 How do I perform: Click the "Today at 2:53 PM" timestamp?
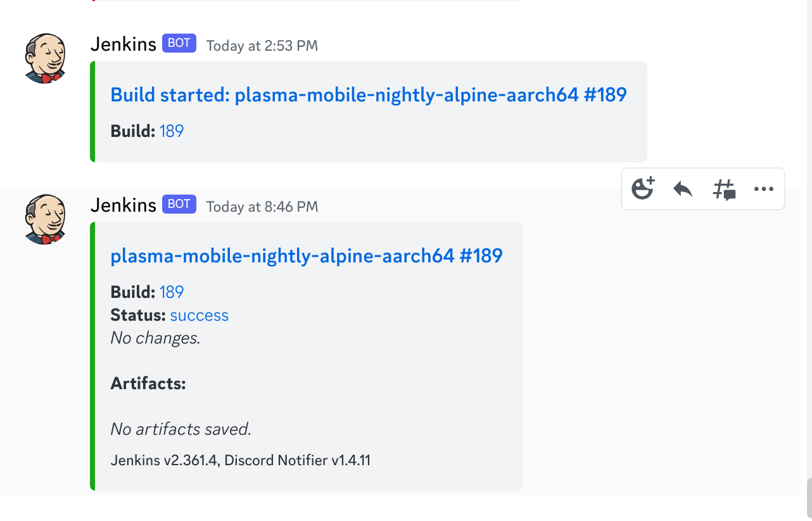tap(262, 46)
